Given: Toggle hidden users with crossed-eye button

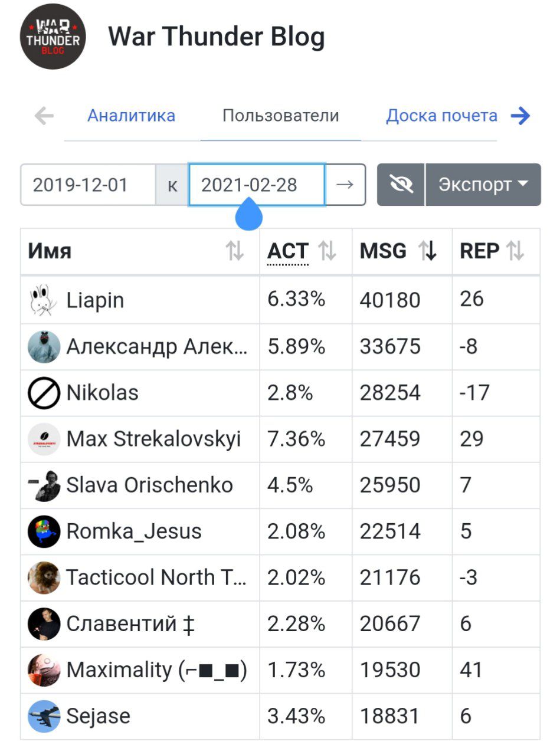Looking at the screenshot, I should [401, 185].
